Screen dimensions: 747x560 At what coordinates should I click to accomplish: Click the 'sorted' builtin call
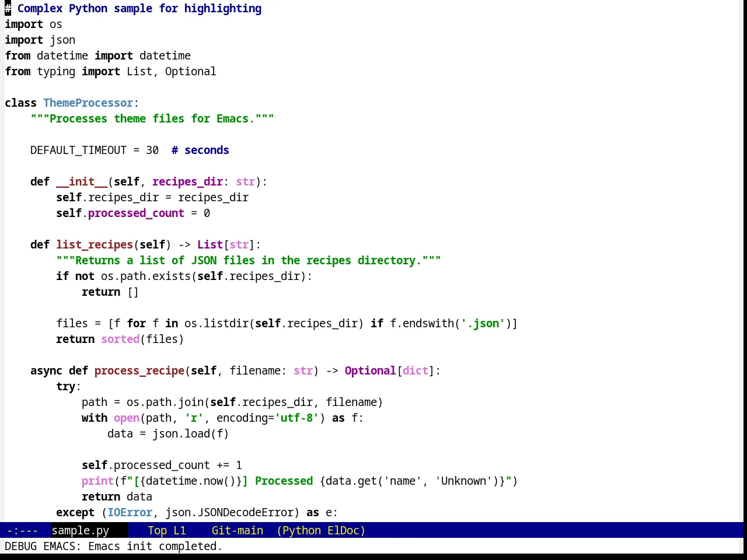[120, 339]
